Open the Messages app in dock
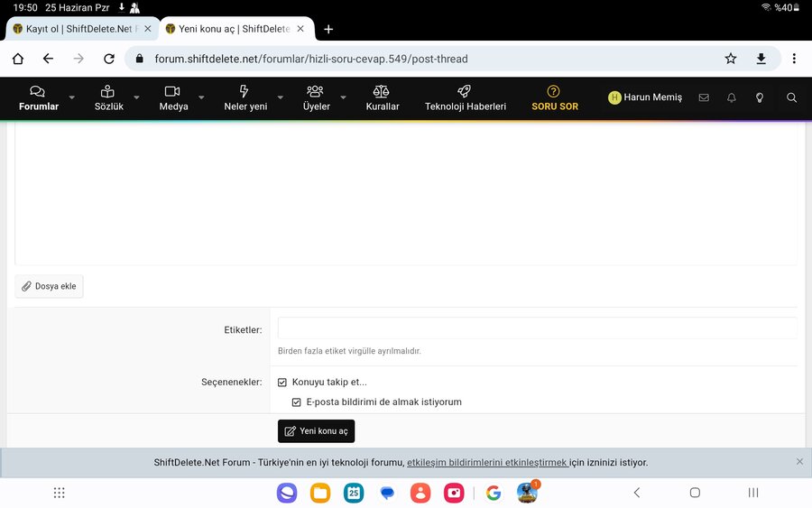 pyautogui.click(x=387, y=493)
